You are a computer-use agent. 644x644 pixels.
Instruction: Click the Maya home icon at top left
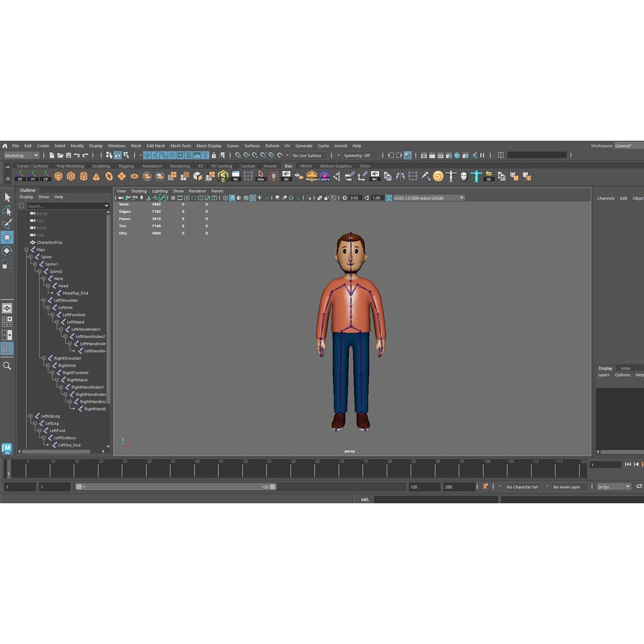pyautogui.click(x=5, y=145)
